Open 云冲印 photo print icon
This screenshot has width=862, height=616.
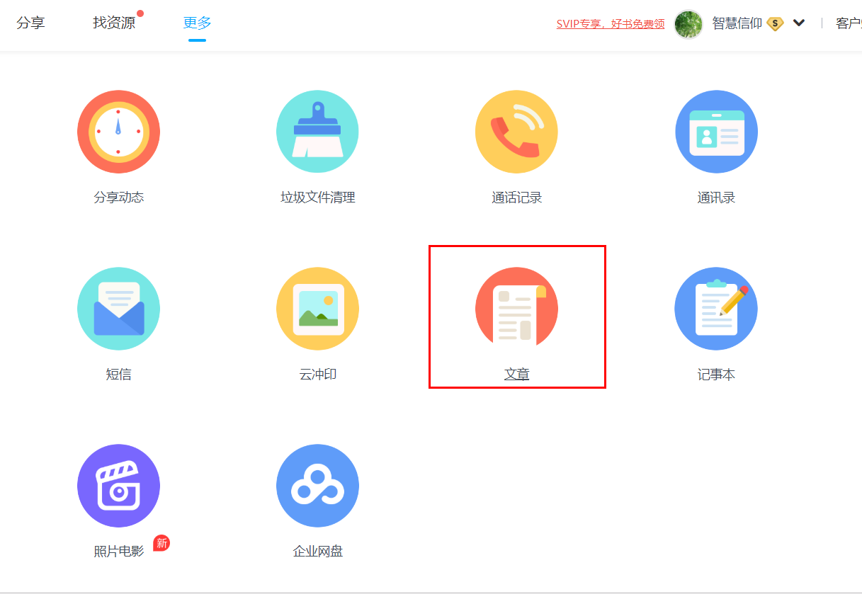[x=317, y=309]
